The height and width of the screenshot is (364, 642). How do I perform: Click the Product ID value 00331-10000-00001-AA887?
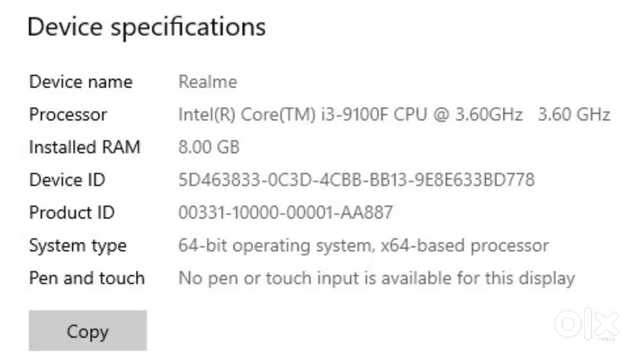click(x=285, y=212)
